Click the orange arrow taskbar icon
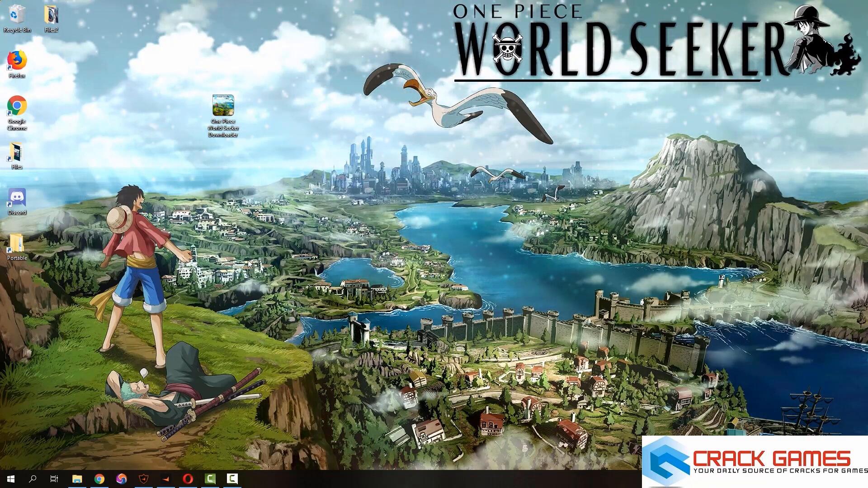This screenshot has height=488, width=868. click(x=165, y=479)
